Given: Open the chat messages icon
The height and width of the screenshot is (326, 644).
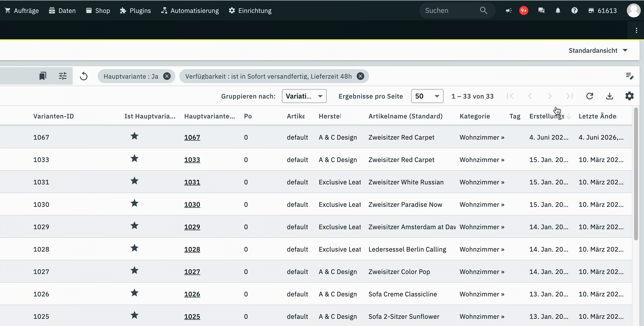Looking at the screenshot, I should click(541, 10).
